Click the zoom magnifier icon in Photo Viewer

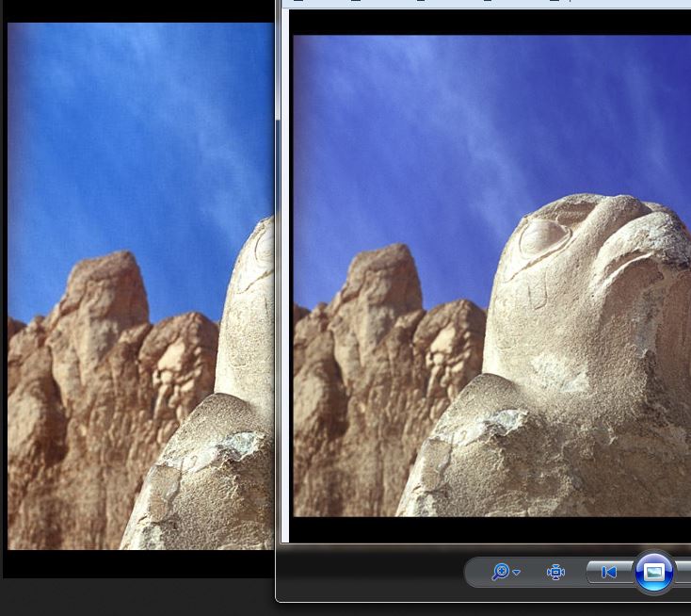[x=501, y=572]
